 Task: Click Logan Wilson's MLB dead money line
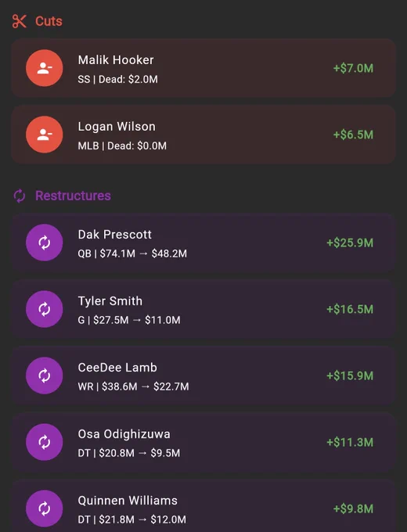coord(122,146)
